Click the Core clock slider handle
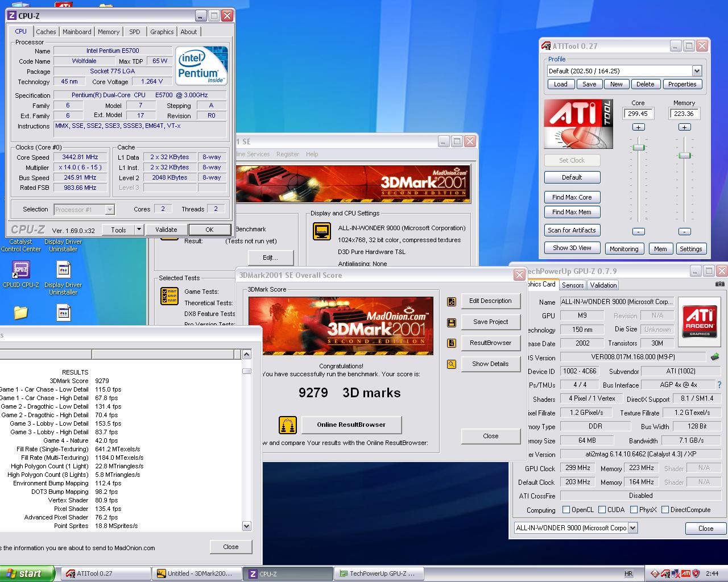The height and width of the screenshot is (582, 728). pos(639,147)
